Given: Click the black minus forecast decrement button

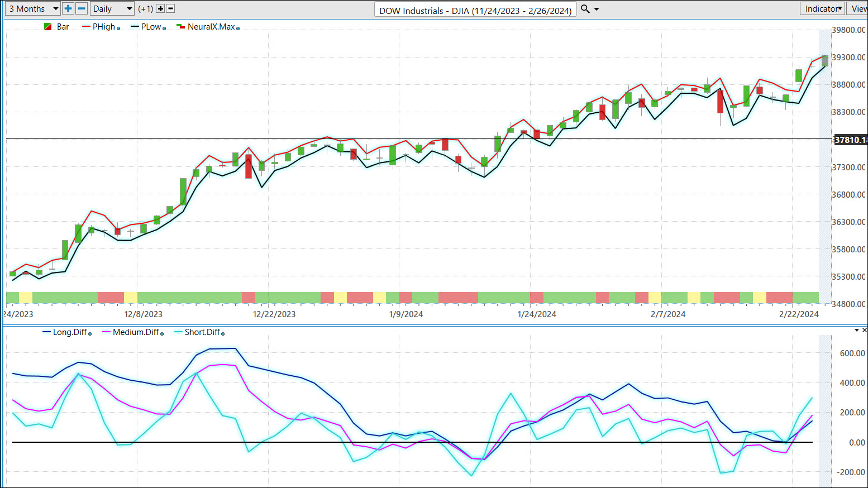Looking at the screenshot, I should [171, 8].
